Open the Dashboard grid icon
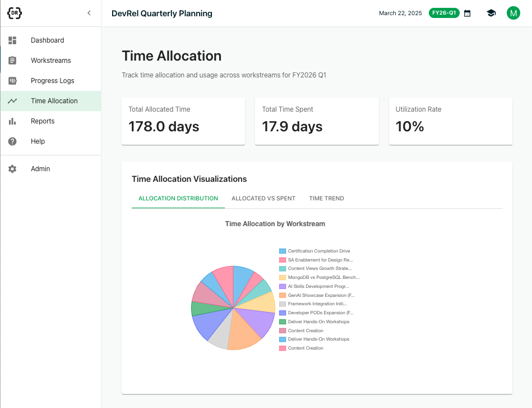 tap(12, 40)
